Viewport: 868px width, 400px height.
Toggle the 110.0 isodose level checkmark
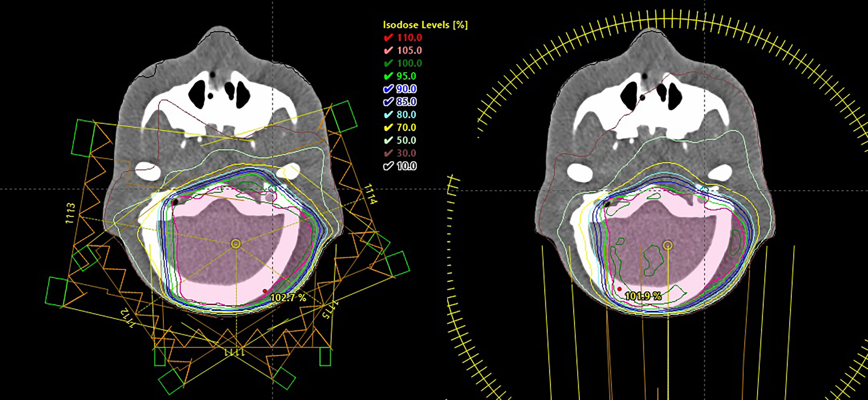[x=389, y=37]
